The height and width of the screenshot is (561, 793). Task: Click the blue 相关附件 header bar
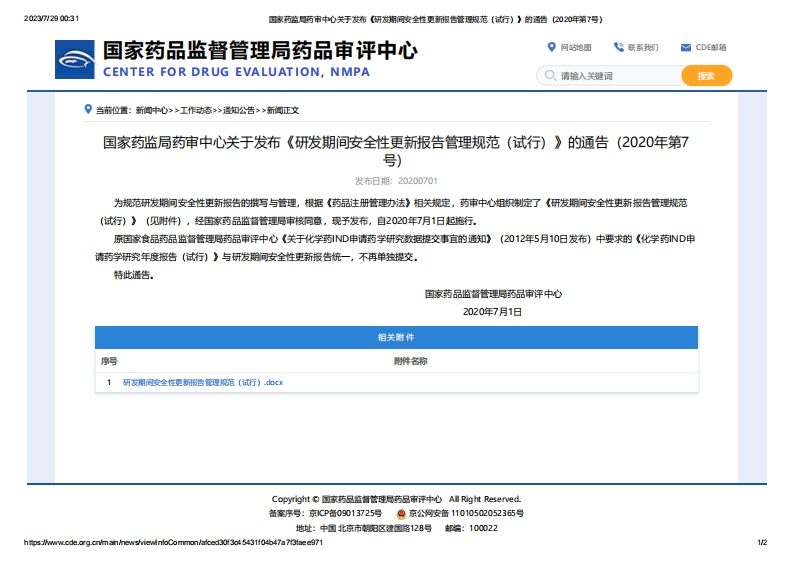(396, 338)
